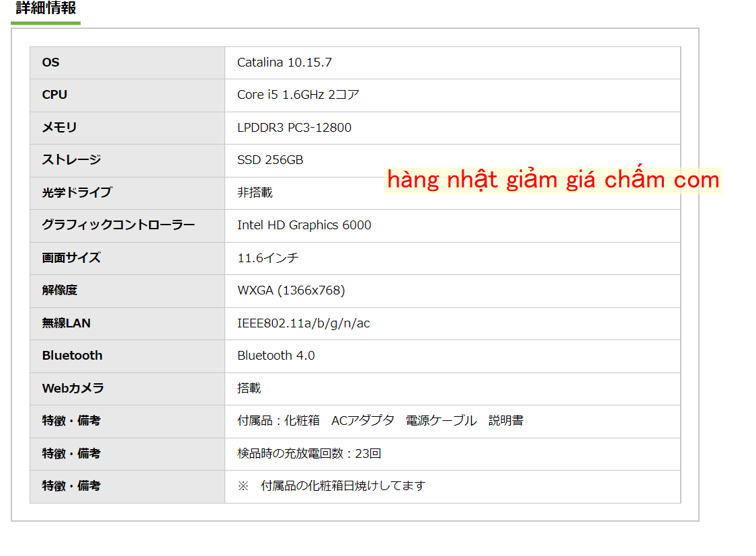Click the メモリ row label

(59, 128)
